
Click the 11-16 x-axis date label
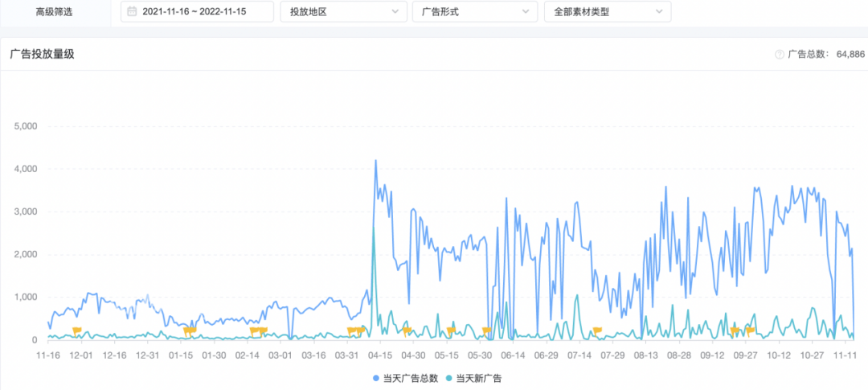48,355
